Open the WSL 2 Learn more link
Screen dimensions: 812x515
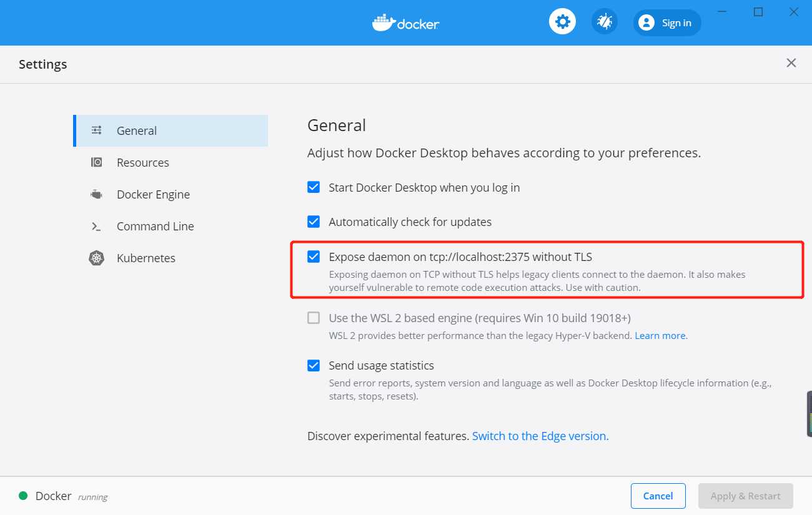coord(661,335)
